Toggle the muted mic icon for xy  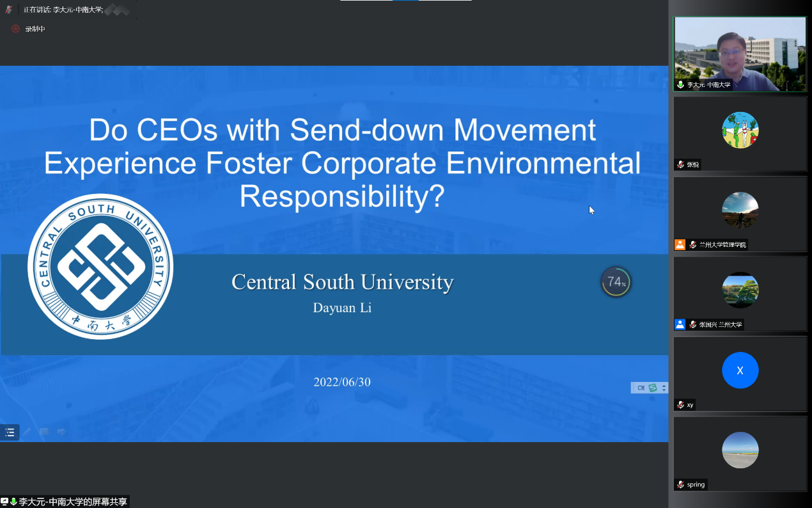coord(681,404)
